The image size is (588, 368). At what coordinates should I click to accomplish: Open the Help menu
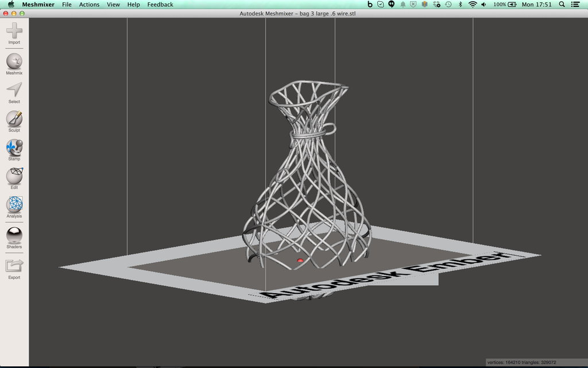coord(133,5)
